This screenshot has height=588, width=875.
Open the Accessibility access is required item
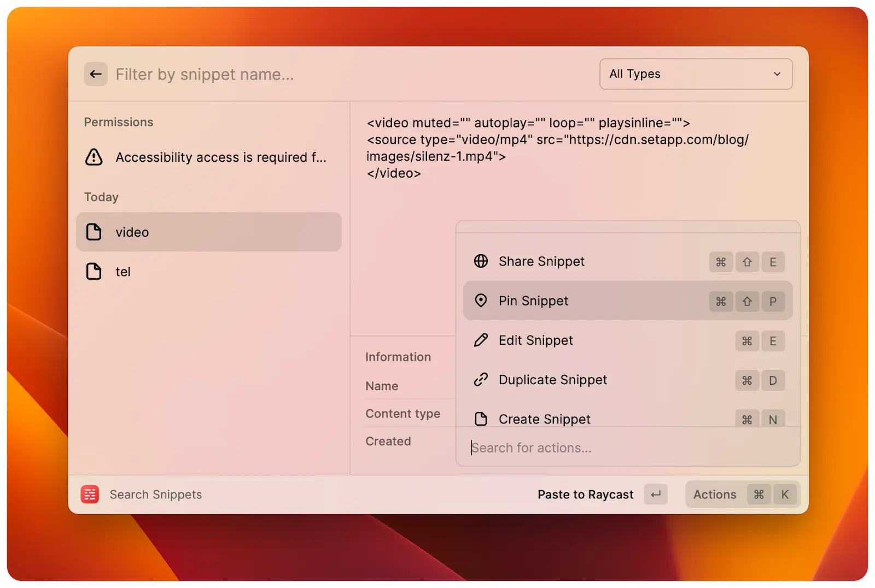tap(209, 157)
